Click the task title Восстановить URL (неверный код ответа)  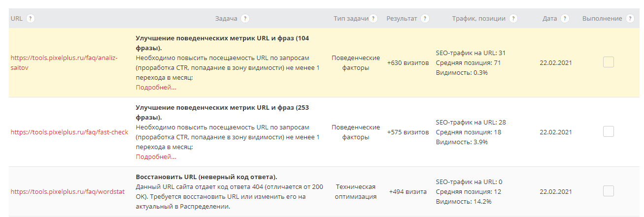206,177
